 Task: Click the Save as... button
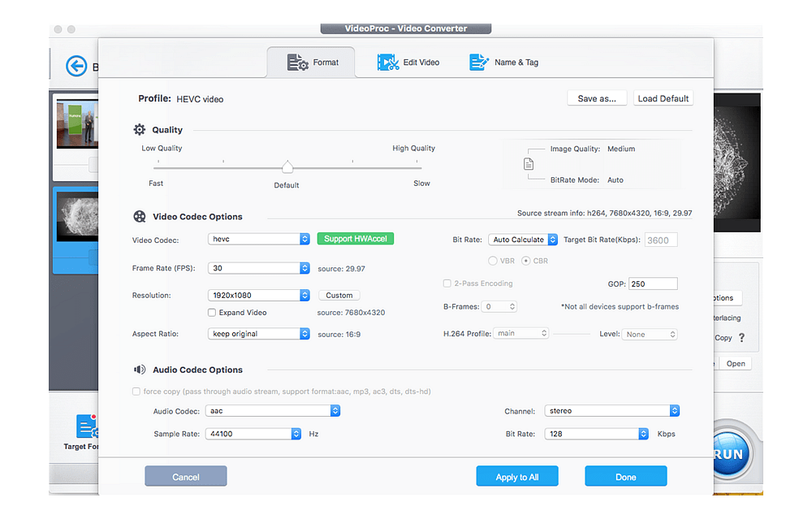[x=597, y=97]
